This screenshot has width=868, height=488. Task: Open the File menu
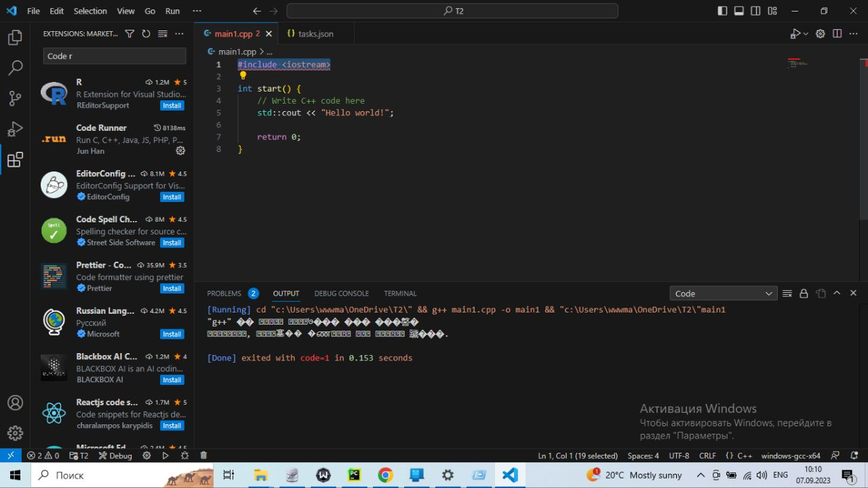pyautogui.click(x=33, y=11)
